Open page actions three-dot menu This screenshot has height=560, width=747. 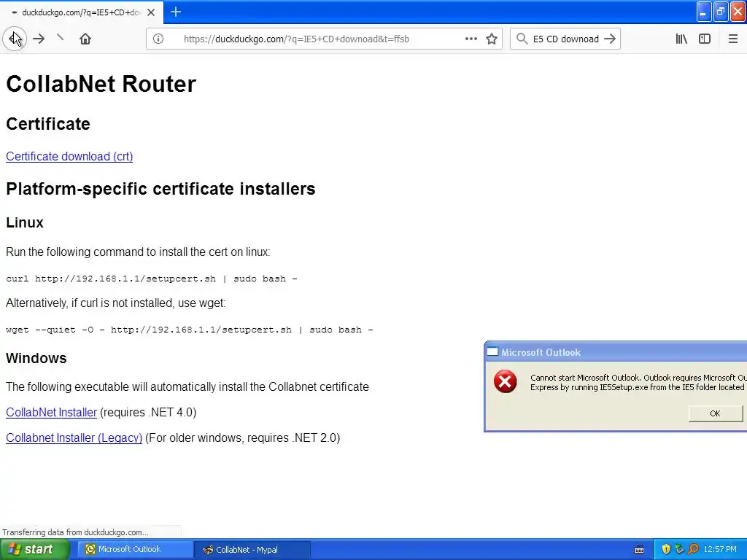(x=471, y=39)
